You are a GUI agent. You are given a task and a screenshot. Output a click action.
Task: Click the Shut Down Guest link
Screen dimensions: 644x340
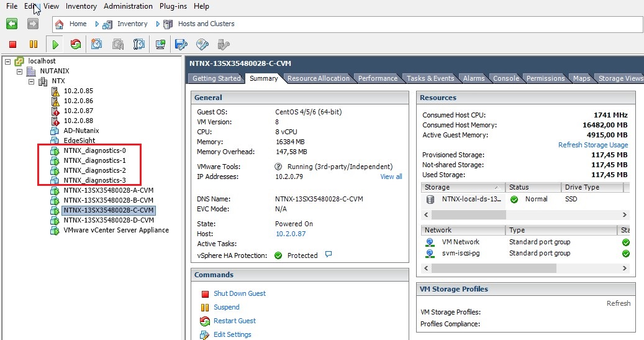point(239,293)
